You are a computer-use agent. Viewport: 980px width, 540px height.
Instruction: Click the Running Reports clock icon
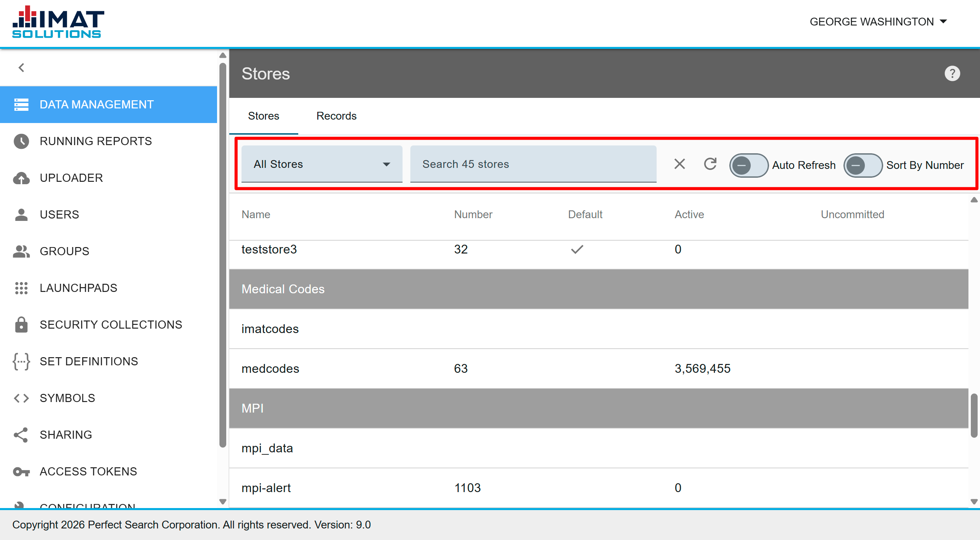[x=21, y=141]
